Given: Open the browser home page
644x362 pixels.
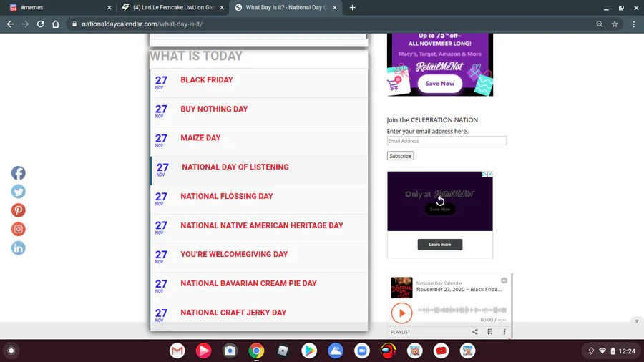Looking at the screenshot, I should [x=55, y=24].
